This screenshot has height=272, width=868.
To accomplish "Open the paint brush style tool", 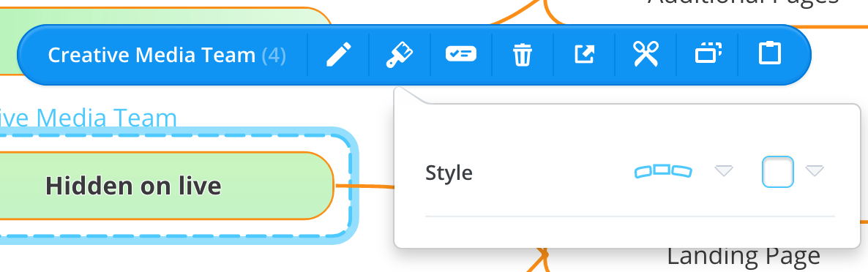I will click(x=399, y=56).
